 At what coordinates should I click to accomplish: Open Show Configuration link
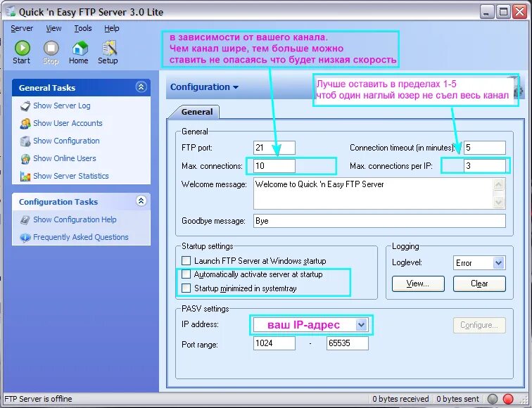pos(66,141)
